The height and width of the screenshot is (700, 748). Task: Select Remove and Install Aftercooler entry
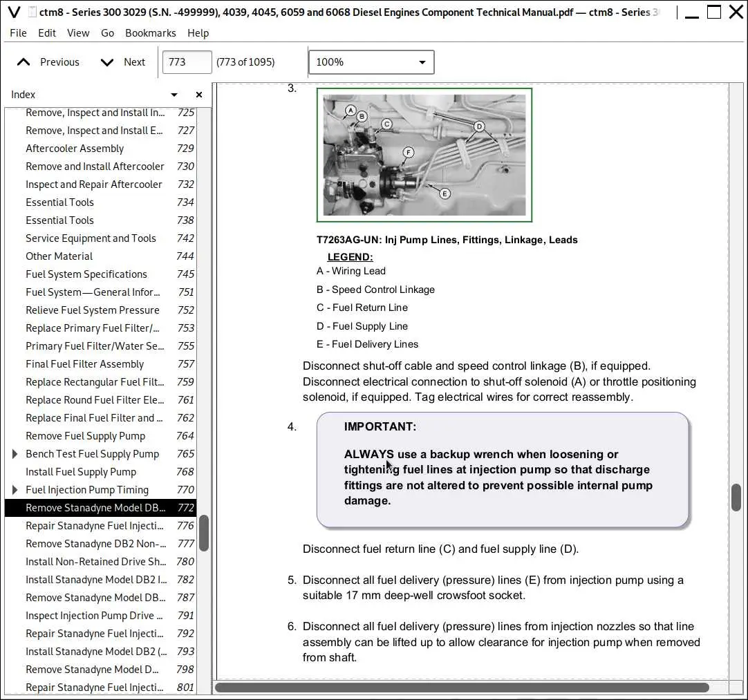[100, 167]
